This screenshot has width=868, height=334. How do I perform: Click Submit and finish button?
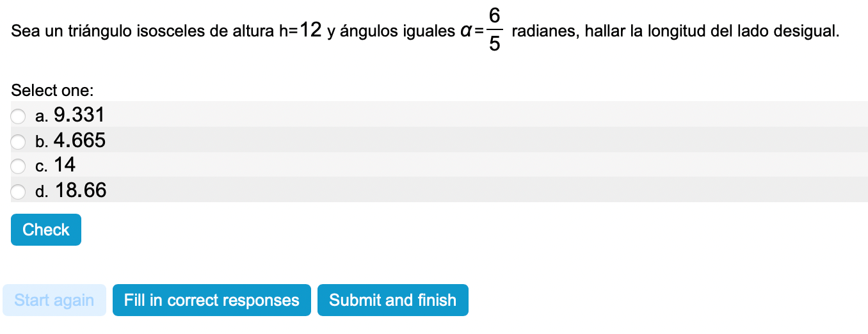(392, 300)
